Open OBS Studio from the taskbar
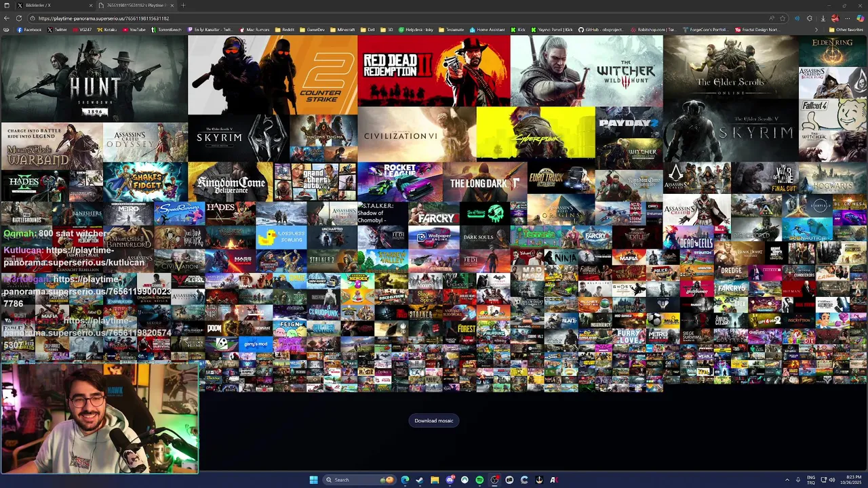This screenshot has width=868, height=488. [x=494, y=480]
